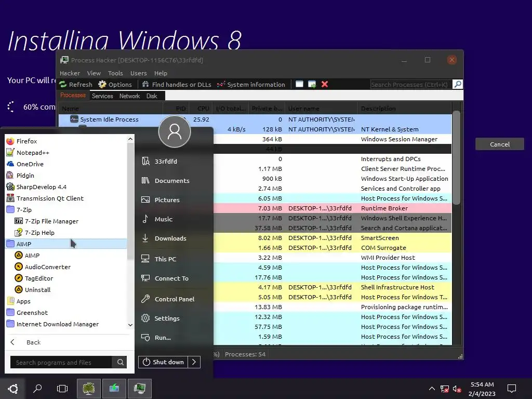Open the user account avatar picture
This screenshot has height=399, width=532.
(x=175, y=132)
